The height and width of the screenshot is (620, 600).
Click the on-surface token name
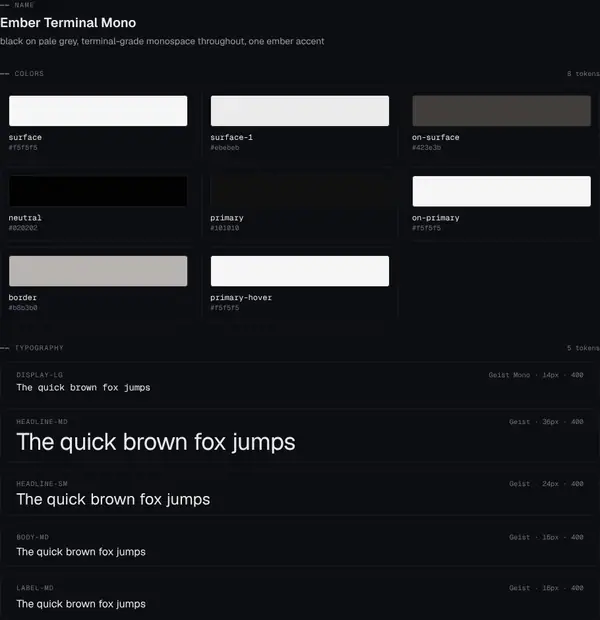pyautogui.click(x=435, y=137)
